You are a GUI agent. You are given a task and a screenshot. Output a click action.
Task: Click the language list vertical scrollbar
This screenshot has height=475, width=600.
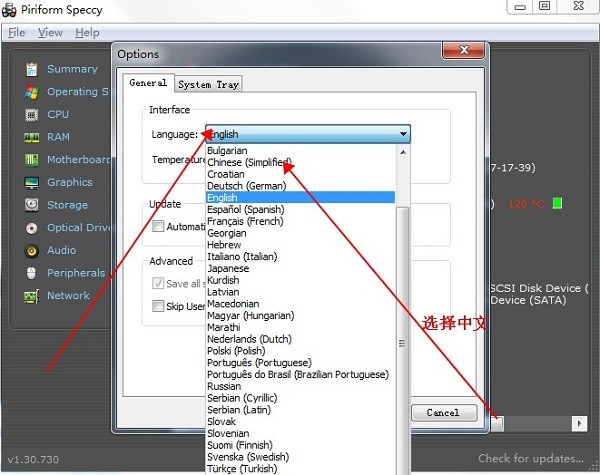(x=403, y=300)
